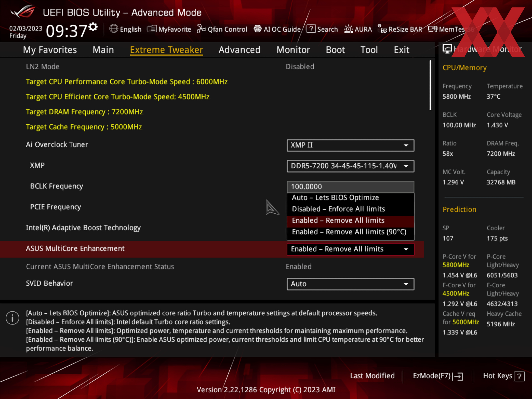Image resolution: width=532 pixels, height=399 pixels.
Task: Open the Main tab
Action: pos(103,50)
